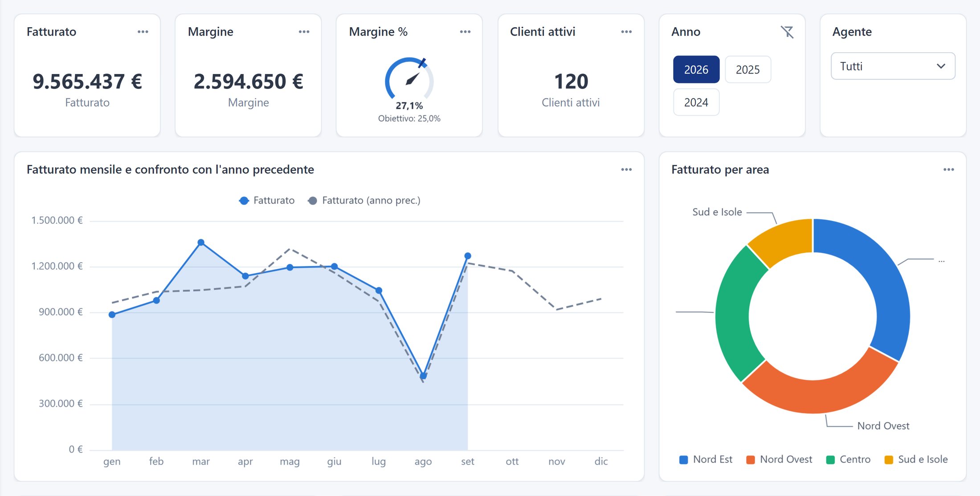This screenshot has width=980, height=496.
Task: Click the set data point on chart
Action: [468, 256]
